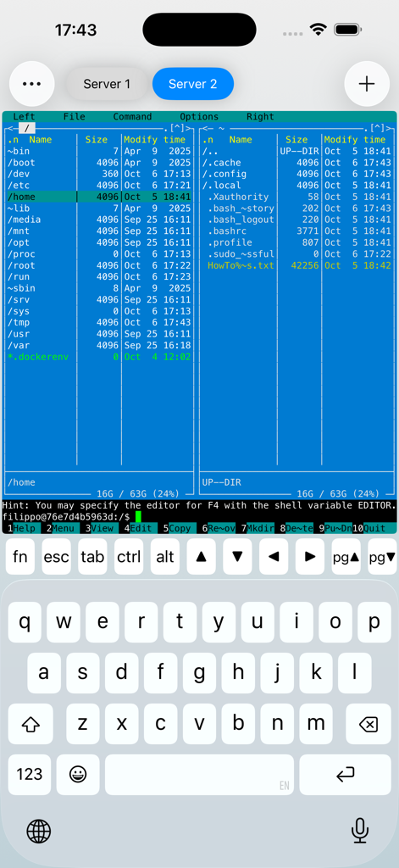Click Size column header in right panel
Viewport: 399px width, 868px height.
click(296, 140)
